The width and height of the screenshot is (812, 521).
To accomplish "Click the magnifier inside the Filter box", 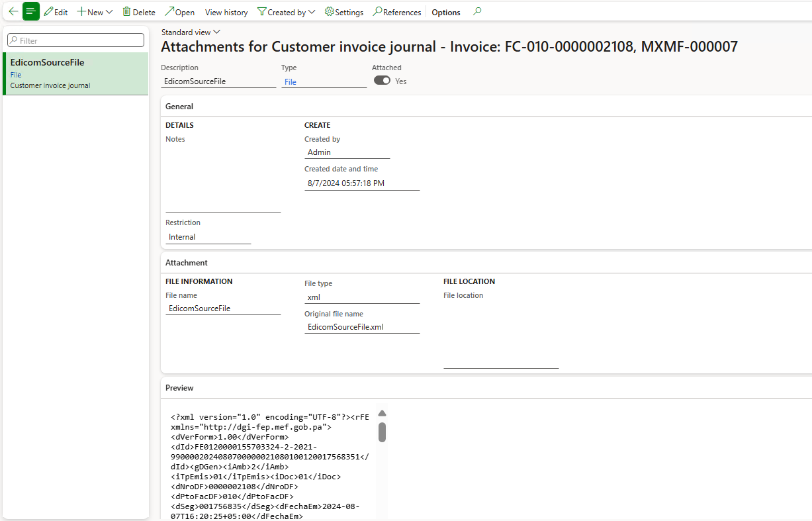I will (x=14, y=40).
